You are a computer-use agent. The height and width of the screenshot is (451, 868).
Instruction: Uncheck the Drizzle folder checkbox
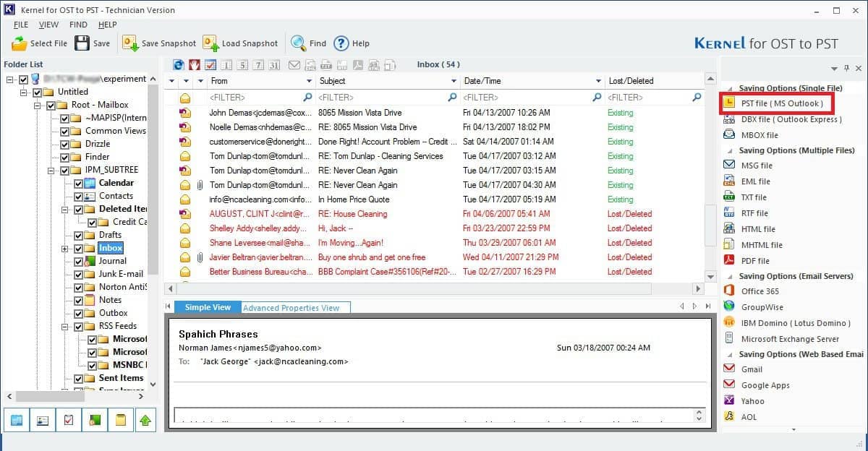click(x=65, y=145)
